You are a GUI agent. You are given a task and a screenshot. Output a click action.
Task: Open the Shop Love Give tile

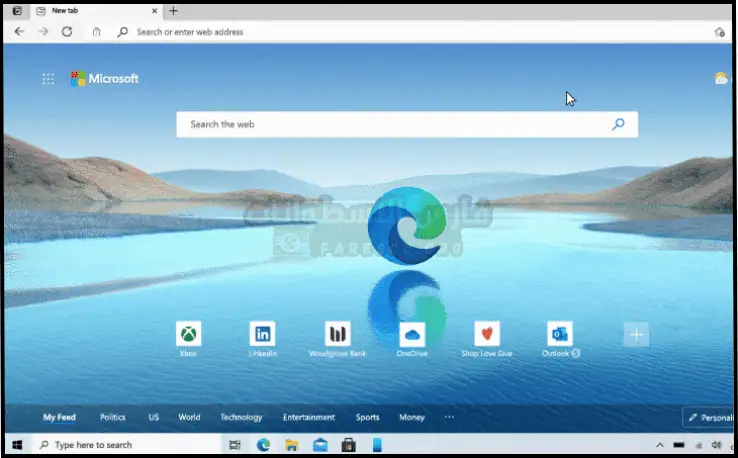tap(486, 335)
